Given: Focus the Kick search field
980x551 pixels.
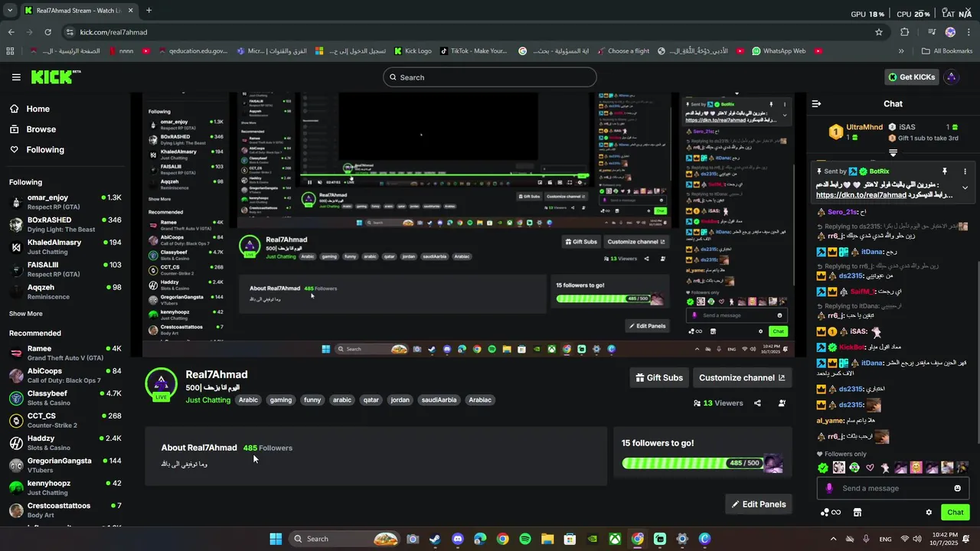Looking at the screenshot, I should tap(490, 77).
